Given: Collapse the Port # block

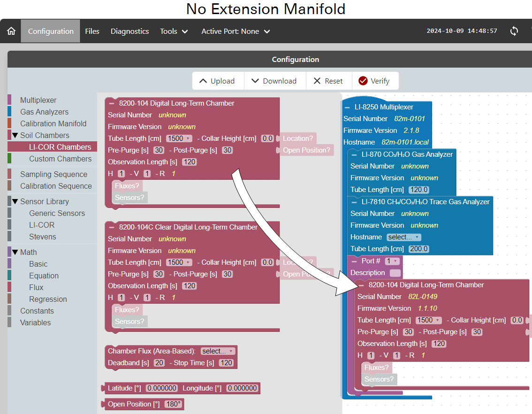Looking at the screenshot, I should [354, 261].
